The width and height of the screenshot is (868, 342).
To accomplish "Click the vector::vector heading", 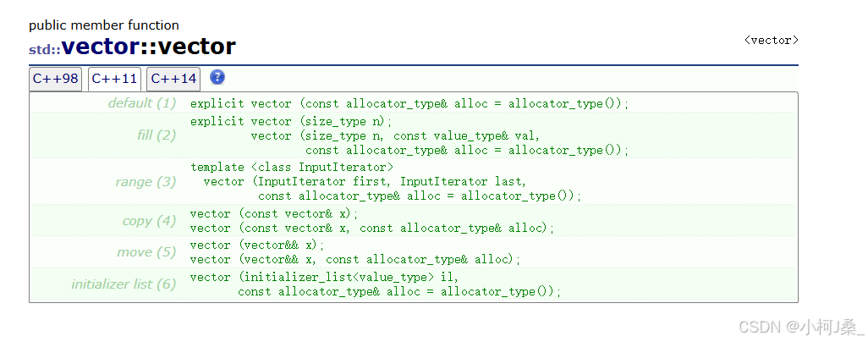I will tap(148, 47).
